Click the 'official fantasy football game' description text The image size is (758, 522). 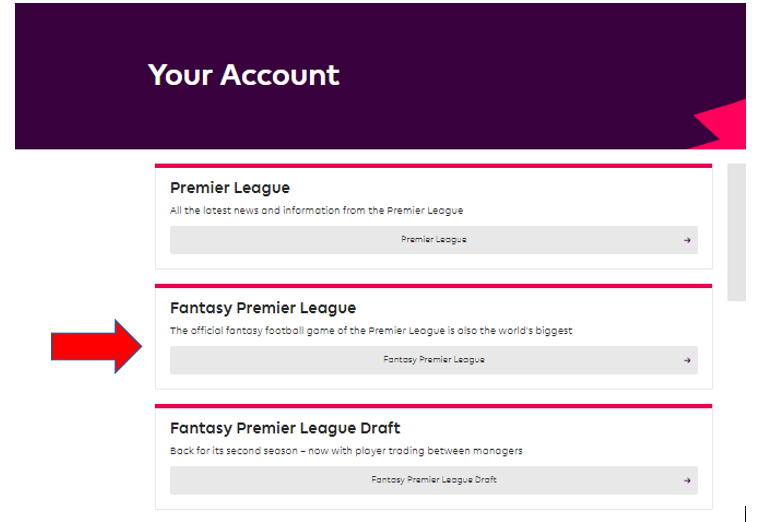point(371,331)
